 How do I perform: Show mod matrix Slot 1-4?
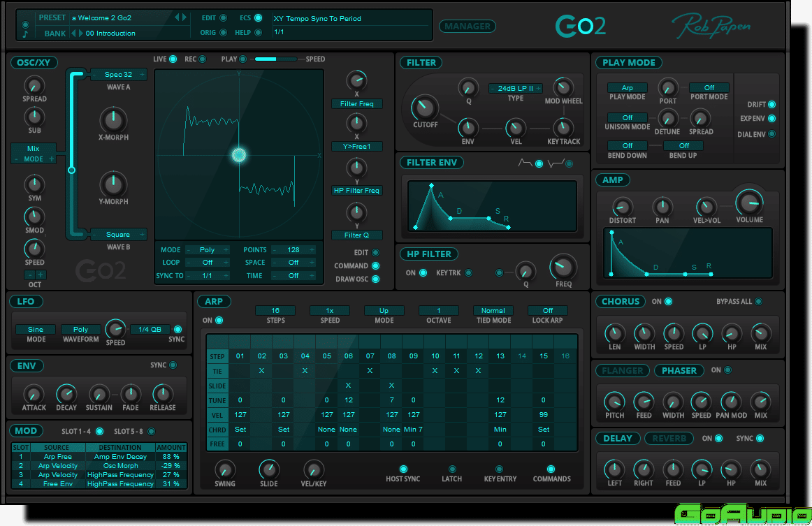click(99, 431)
